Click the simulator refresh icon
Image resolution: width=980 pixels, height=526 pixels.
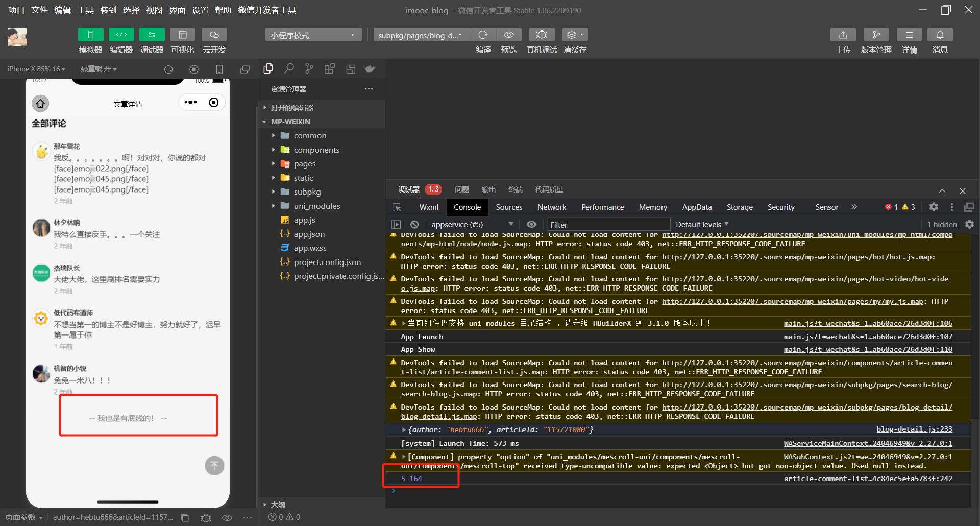click(168, 69)
